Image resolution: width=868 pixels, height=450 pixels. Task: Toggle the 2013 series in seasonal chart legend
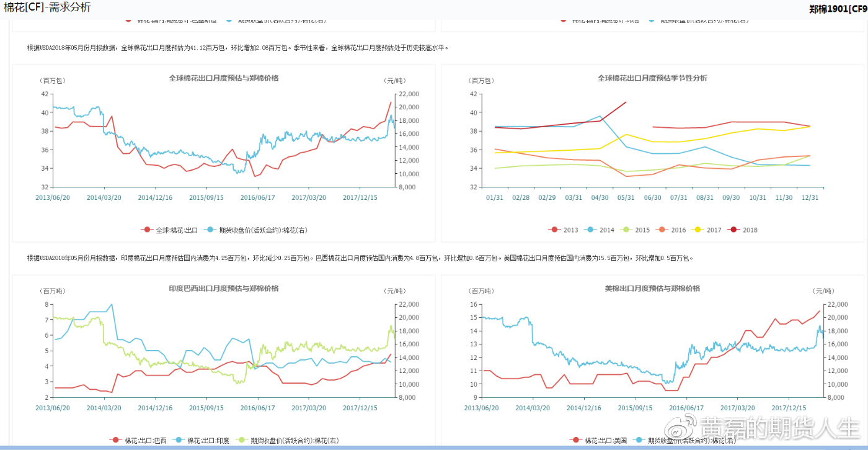(564, 230)
